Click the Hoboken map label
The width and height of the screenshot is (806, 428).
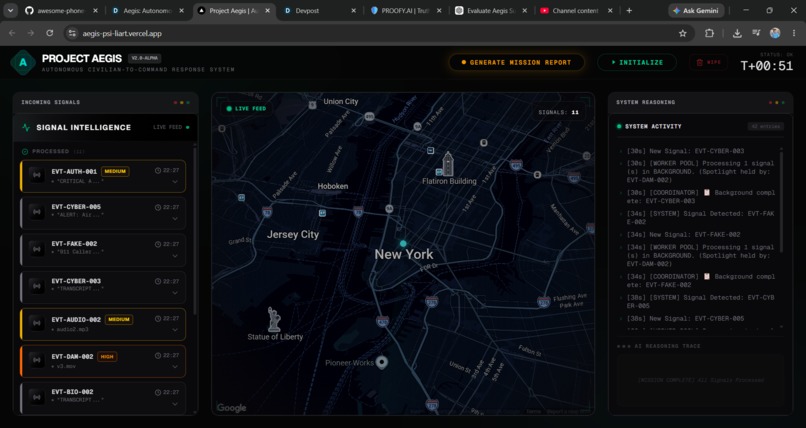333,186
